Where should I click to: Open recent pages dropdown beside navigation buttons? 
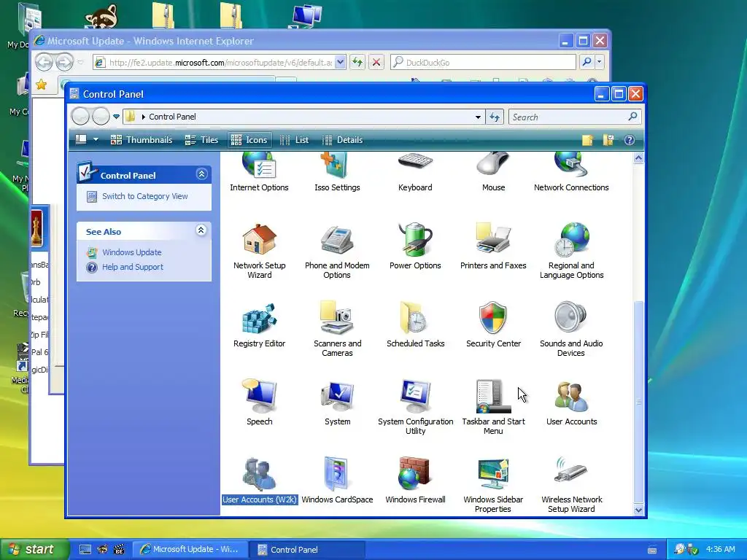click(116, 117)
